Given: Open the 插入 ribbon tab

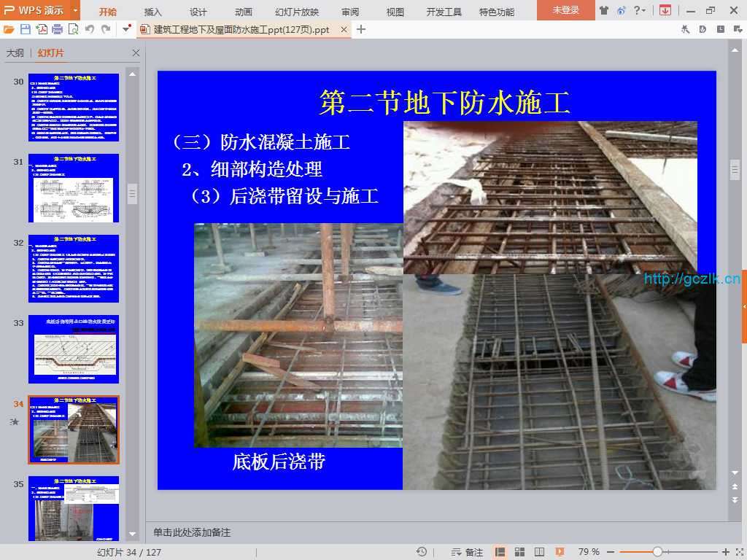Looking at the screenshot, I should point(153,12).
